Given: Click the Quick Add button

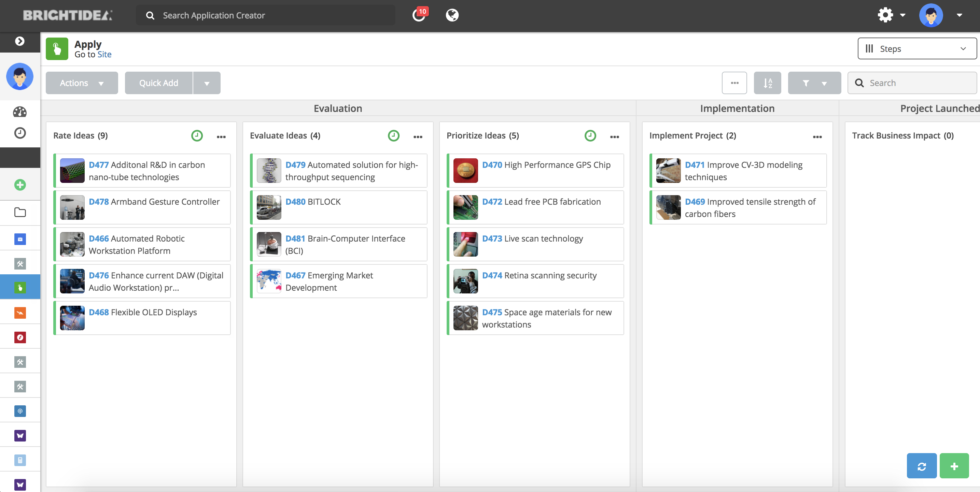Looking at the screenshot, I should coord(159,83).
